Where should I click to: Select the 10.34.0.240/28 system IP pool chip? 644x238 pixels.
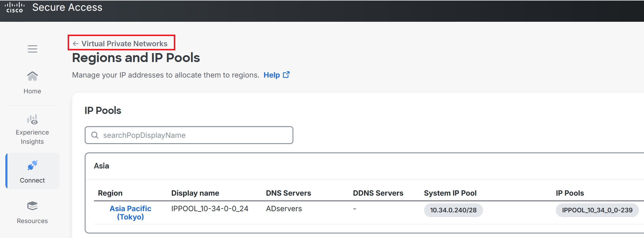click(453, 210)
